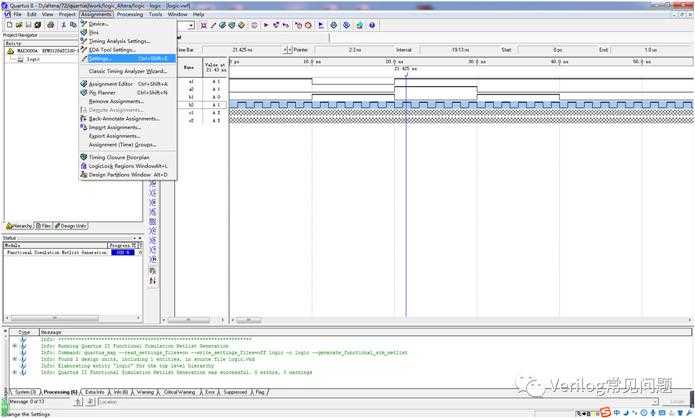Click Functional Simulation Netlist Generation row

coord(57,252)
